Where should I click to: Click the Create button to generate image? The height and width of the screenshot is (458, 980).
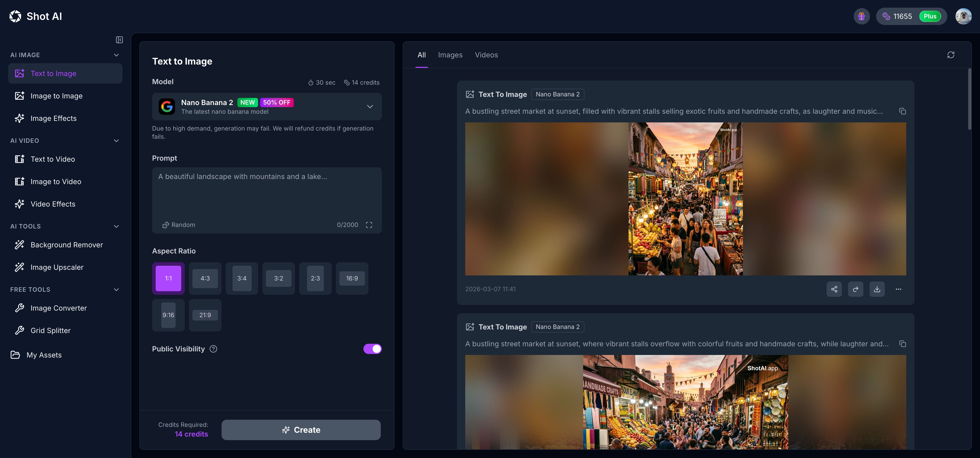301,430
